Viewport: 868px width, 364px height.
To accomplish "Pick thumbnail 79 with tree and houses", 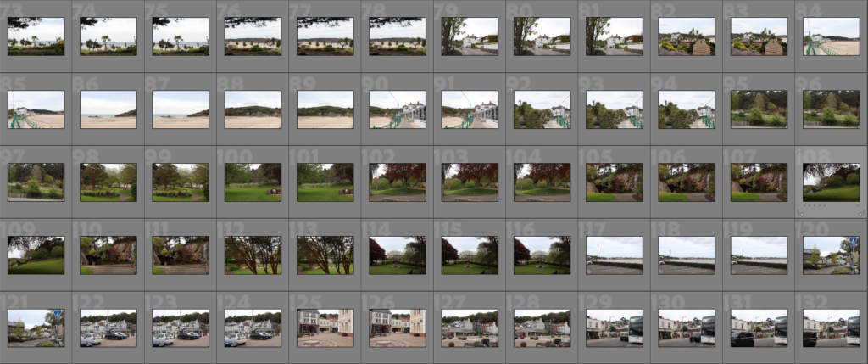I will 470,36.
